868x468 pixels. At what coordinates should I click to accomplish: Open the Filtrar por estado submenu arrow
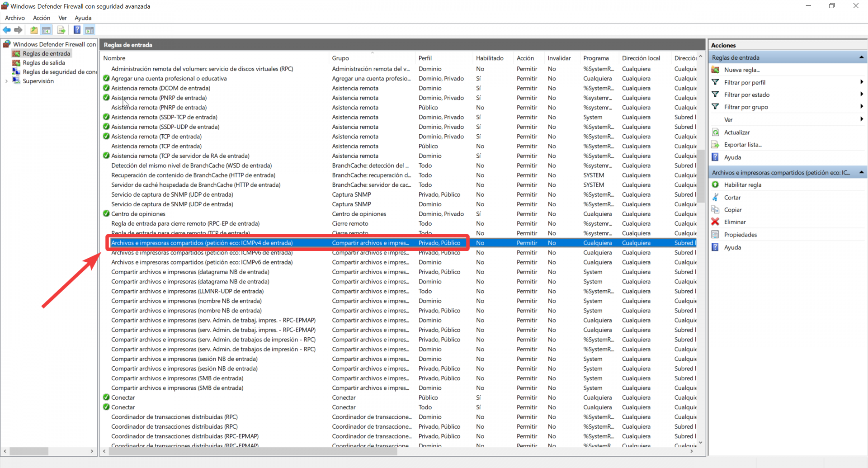point(862,95)
